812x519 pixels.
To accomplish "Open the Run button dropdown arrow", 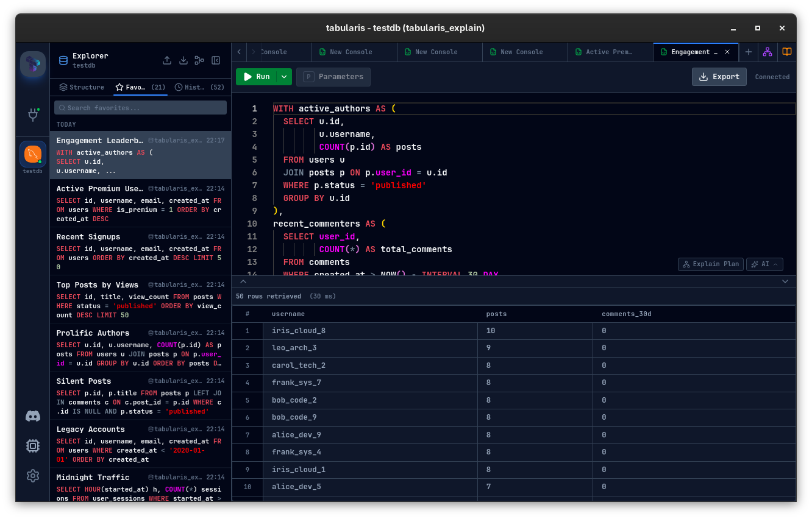I will tap(284, 77).
